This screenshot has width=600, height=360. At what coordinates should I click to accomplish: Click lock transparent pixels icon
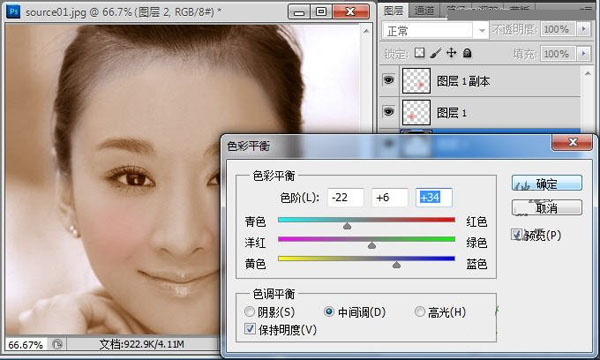[x=420, y=52]
